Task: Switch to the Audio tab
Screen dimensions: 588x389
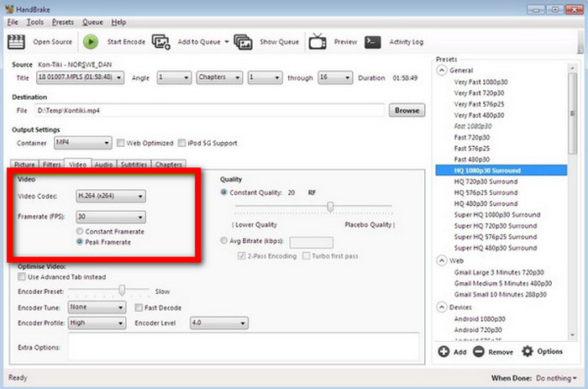Action: [x=104, y=165]
